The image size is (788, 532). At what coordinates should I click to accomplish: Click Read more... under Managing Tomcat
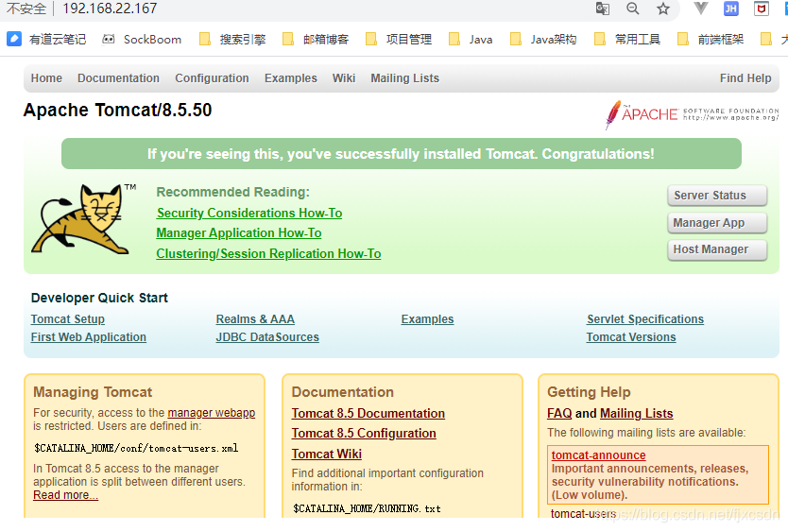(65, 495)
